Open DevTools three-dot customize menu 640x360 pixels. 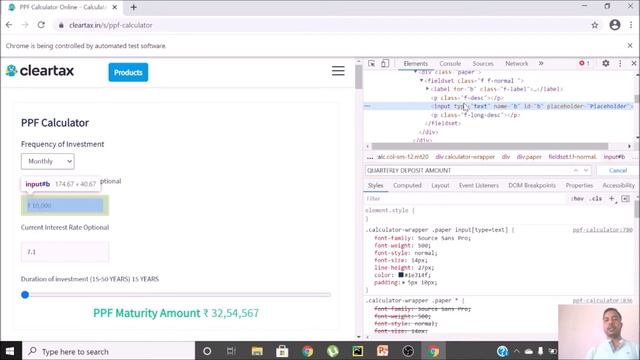click(x=620, y=63)
